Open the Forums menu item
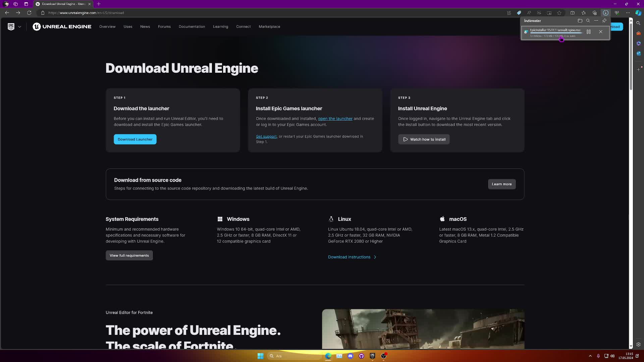The height and width of the screenshot is (362, 644). (x=164, y=26)
